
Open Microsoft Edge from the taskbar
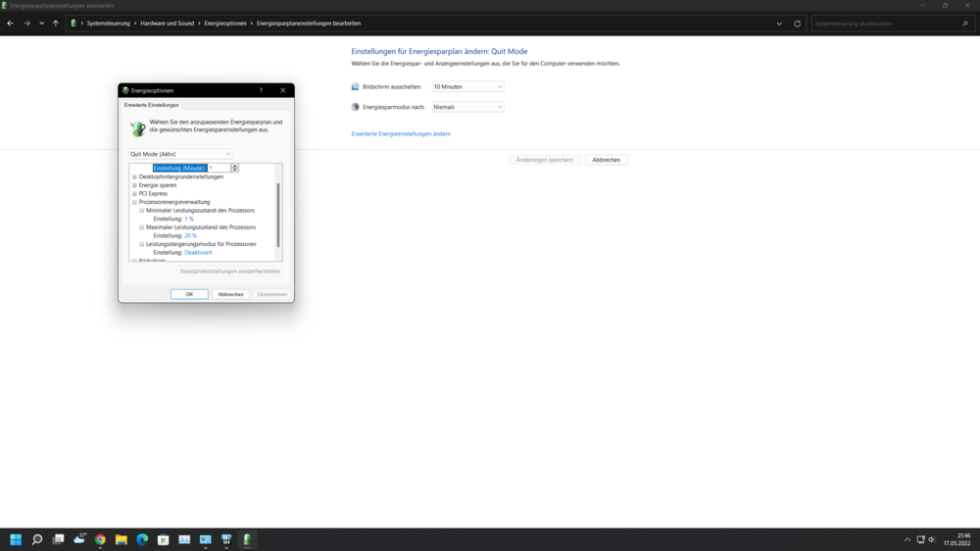pyautogui.click(x=142, y=539)
